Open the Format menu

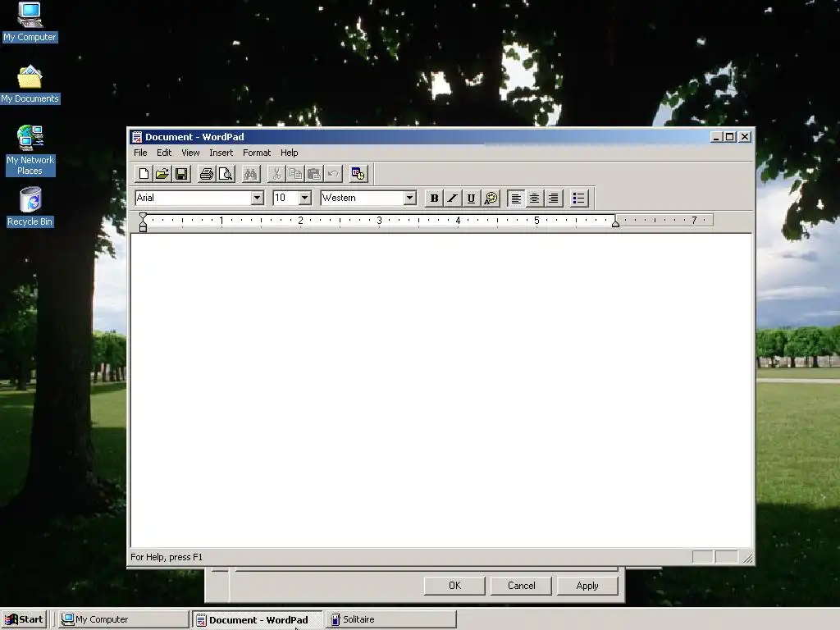point(257,153)
